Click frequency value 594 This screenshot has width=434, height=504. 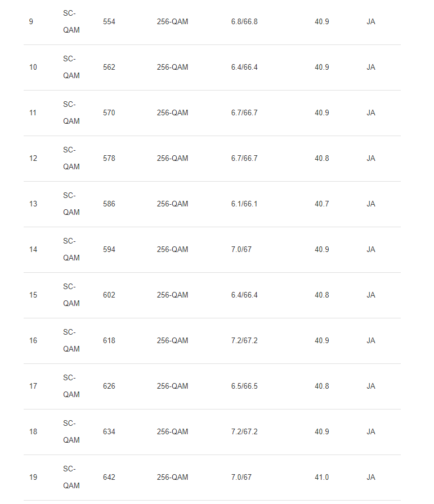[109, 249]
